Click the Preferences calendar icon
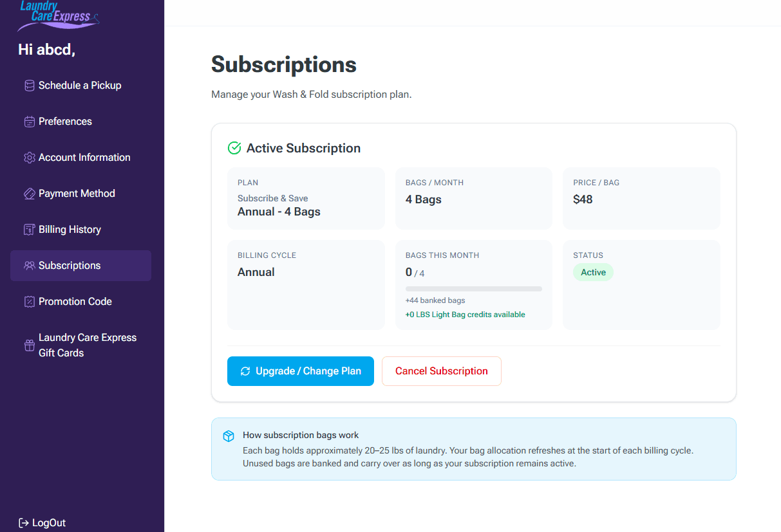Image resolution: width=781 pixels, height=532 pixels. click(x=29, y=122)
